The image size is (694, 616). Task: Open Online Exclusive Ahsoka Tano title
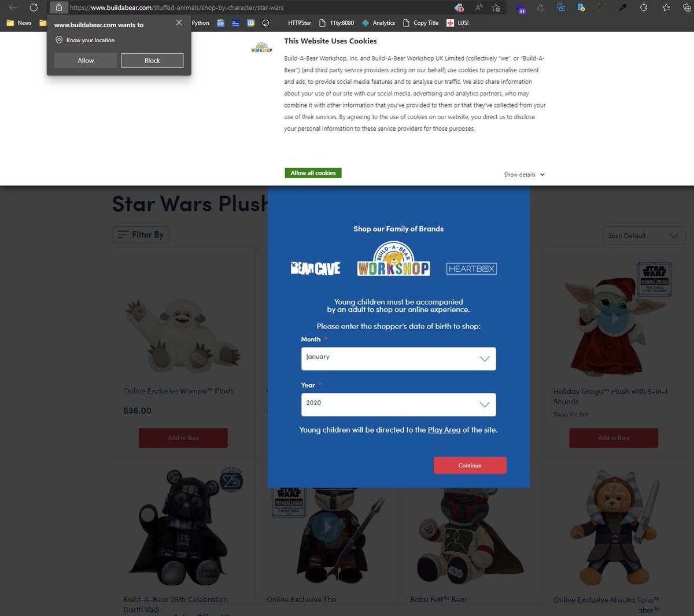coord(607,604)
